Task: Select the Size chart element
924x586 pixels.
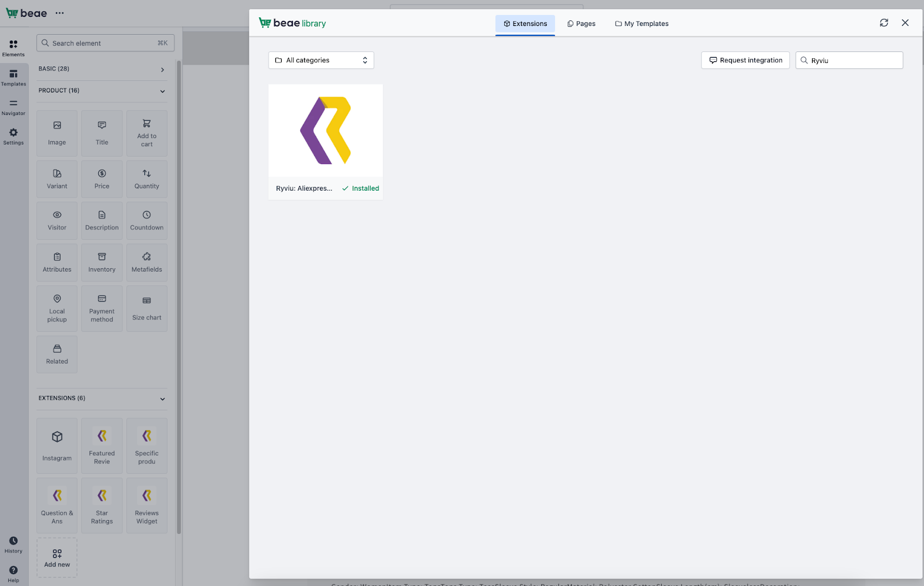Action: coord(147,309)
